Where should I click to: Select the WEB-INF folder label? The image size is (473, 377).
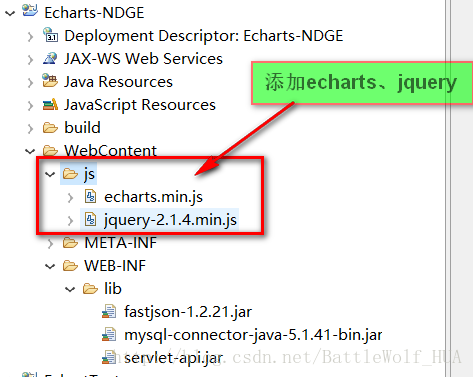click(115, 266)
